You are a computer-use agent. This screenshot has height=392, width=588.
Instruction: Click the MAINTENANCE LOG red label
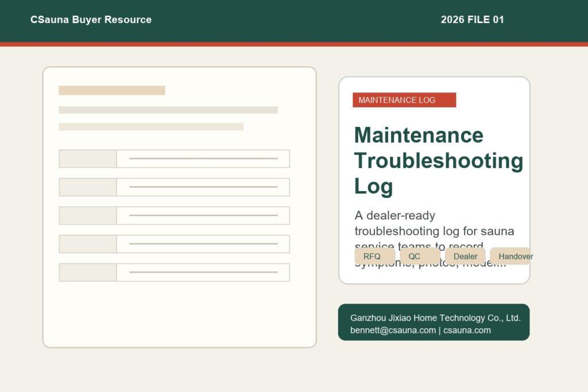[x=404, y=100]
